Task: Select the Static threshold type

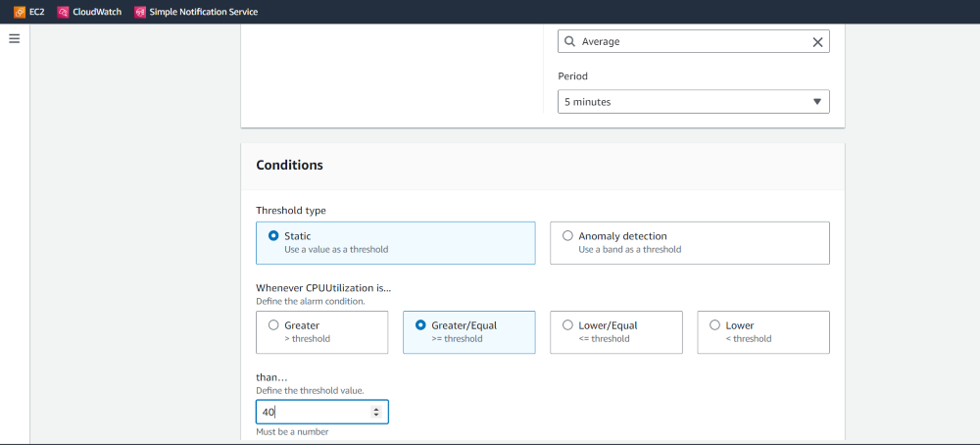Action: tap(273, 236)
